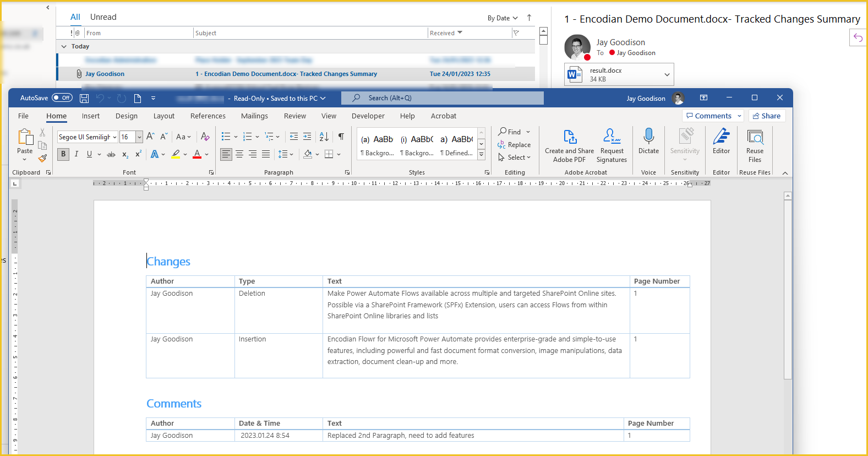Select Justify alignment
Screen dimensions: 868x456
[x=266, y=154]
